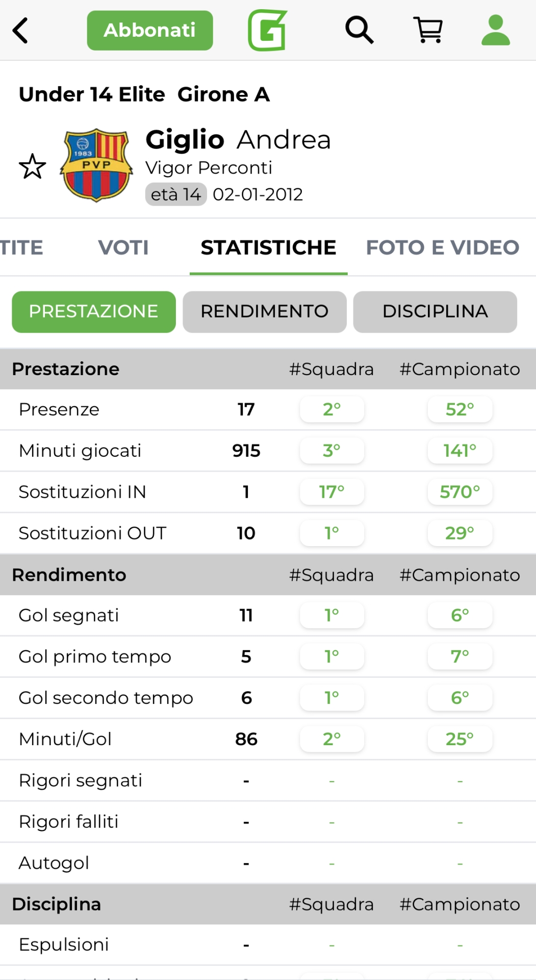Image resolution: width=536 pixels, height=980 pixels.
Task: Tap the back arrow icon
Action: [x=20, y=31]
